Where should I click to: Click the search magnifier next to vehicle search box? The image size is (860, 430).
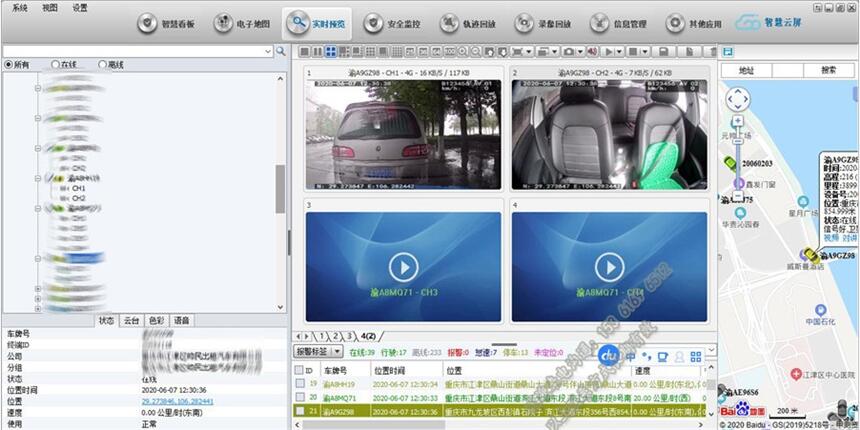click(x=281, y=50)
